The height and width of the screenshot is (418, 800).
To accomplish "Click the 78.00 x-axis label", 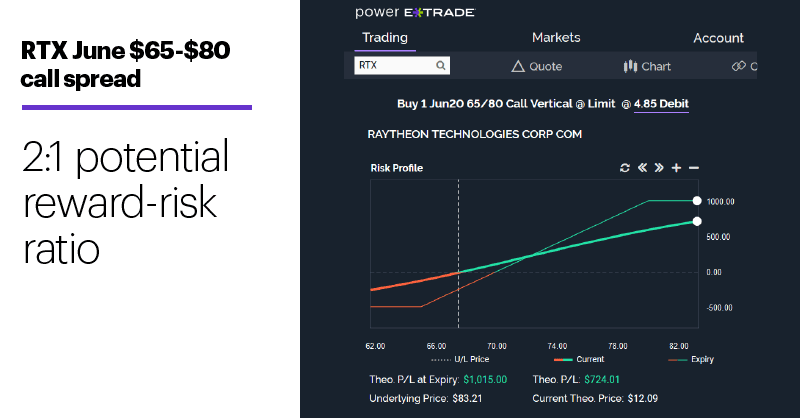I will pyautogui.click(x=618, y=346).
